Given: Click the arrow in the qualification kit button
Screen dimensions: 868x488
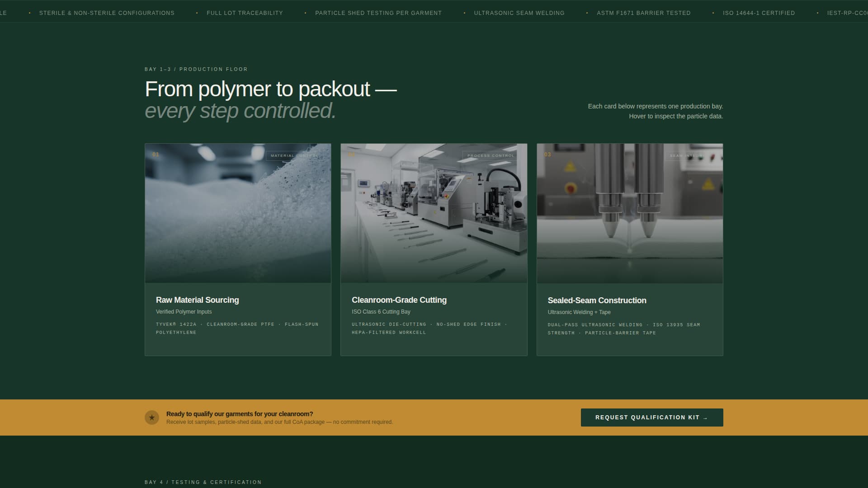Looking at the screenshot, I should (705, 418).
